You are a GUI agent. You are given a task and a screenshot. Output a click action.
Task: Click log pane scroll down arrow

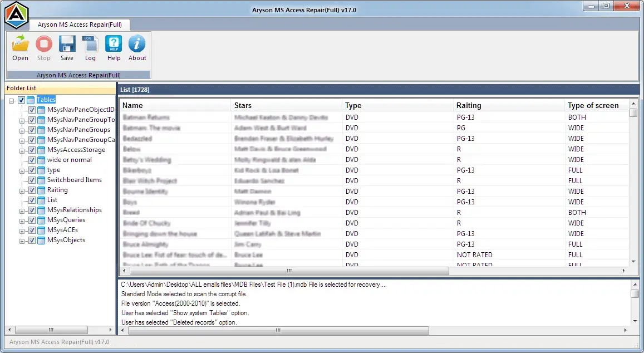[x=635, y=321]
